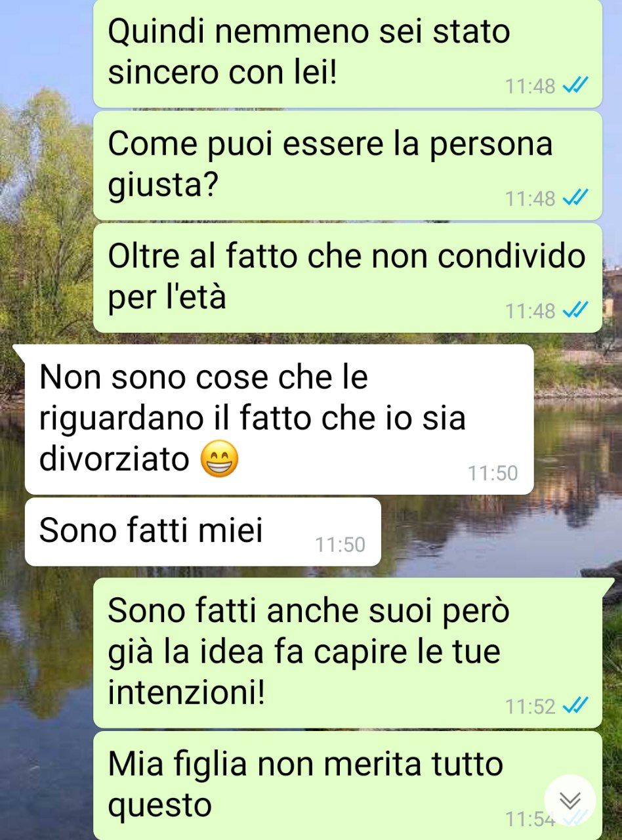Tap the 11:48 time on 'giusta?' bubble
This screenshot has height=840, width=622.
click(x=530, y=198)
